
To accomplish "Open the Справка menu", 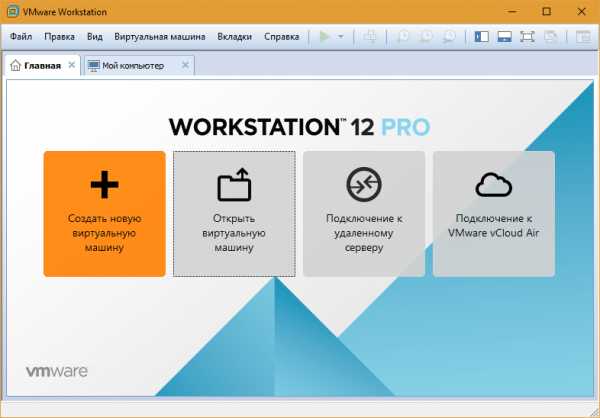I will point(282,37).
